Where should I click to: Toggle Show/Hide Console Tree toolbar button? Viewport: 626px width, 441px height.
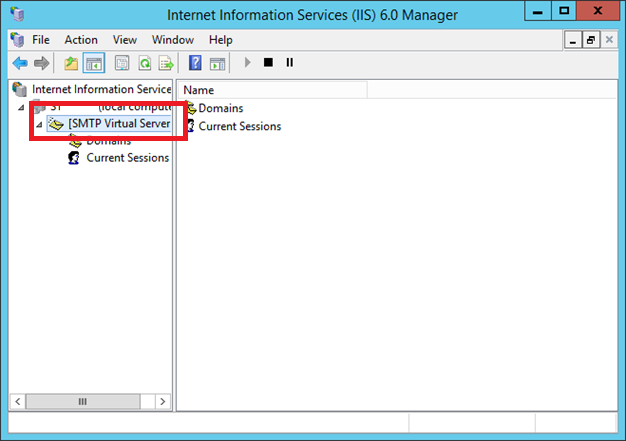94,63
